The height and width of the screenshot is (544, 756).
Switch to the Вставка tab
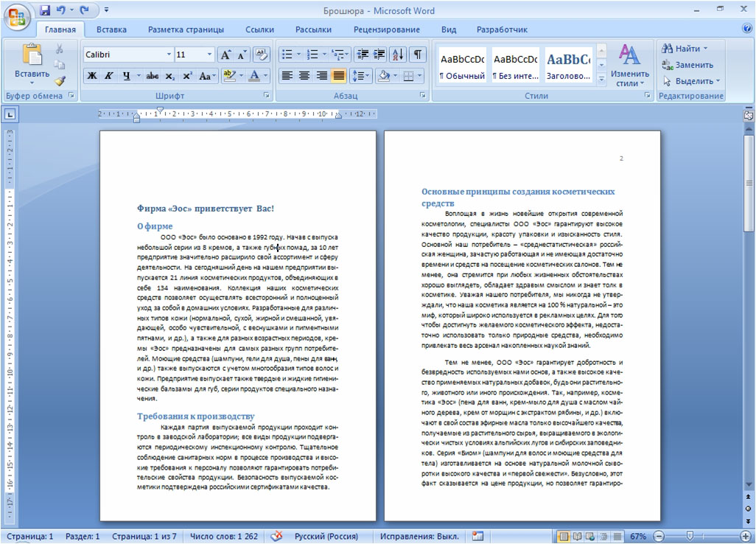pos(111,29)
